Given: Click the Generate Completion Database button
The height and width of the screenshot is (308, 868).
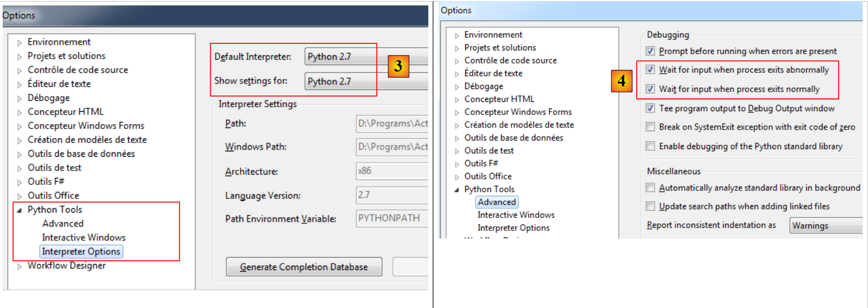Looking at the screenshot, I should pos(303,267).
